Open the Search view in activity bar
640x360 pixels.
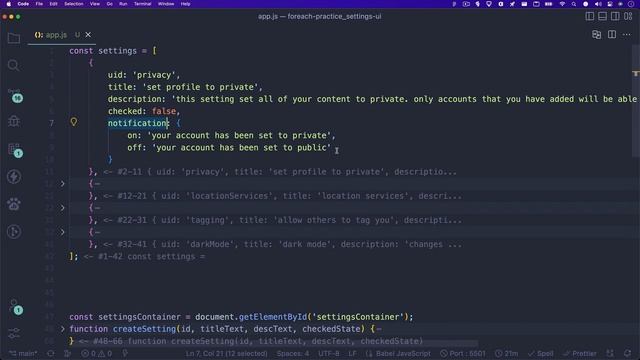[x=13, y=65]
